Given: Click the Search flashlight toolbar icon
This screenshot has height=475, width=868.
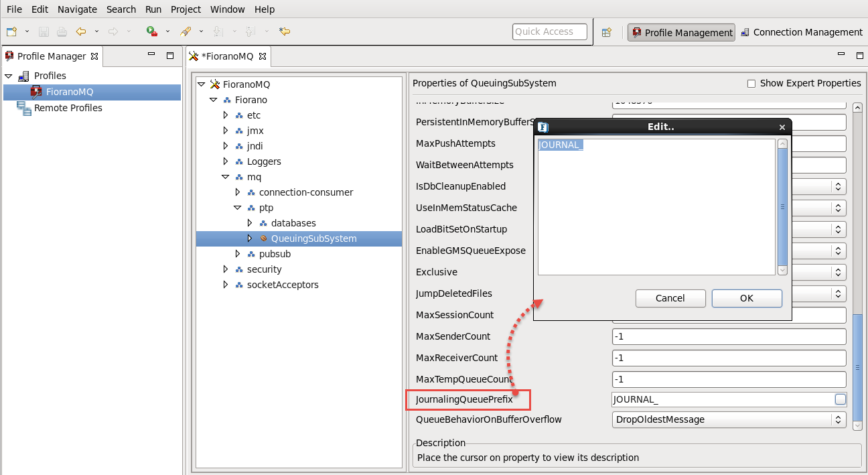Looking at the screenshot, I should (186, 31).
